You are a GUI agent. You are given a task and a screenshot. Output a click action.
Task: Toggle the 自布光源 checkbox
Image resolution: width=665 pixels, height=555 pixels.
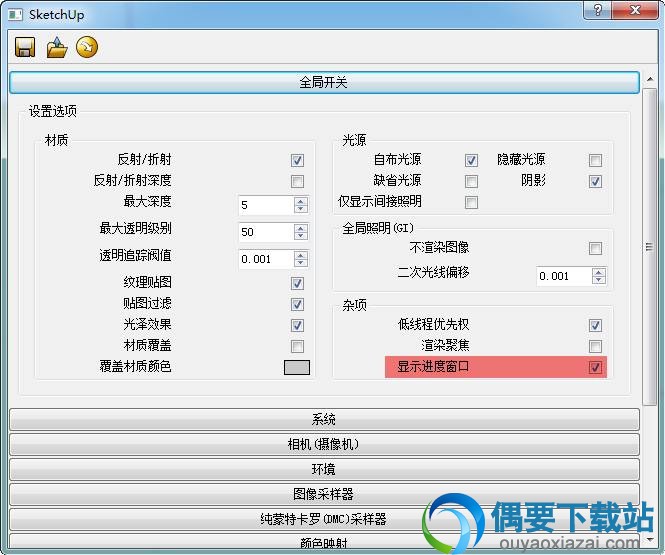pyautogui.click(x=471, y=160)
